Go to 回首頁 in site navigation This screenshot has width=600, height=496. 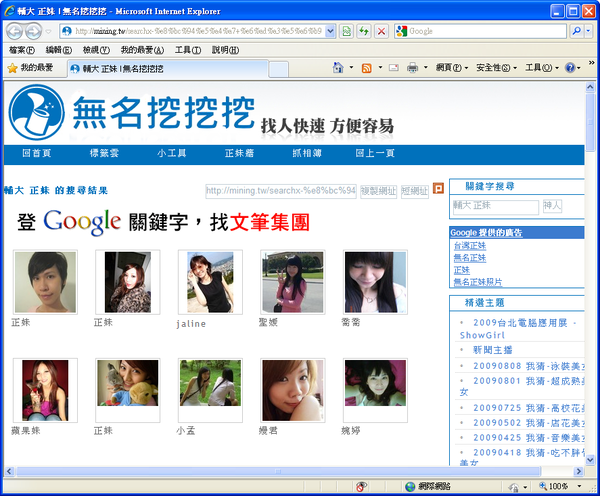point(36,153)
